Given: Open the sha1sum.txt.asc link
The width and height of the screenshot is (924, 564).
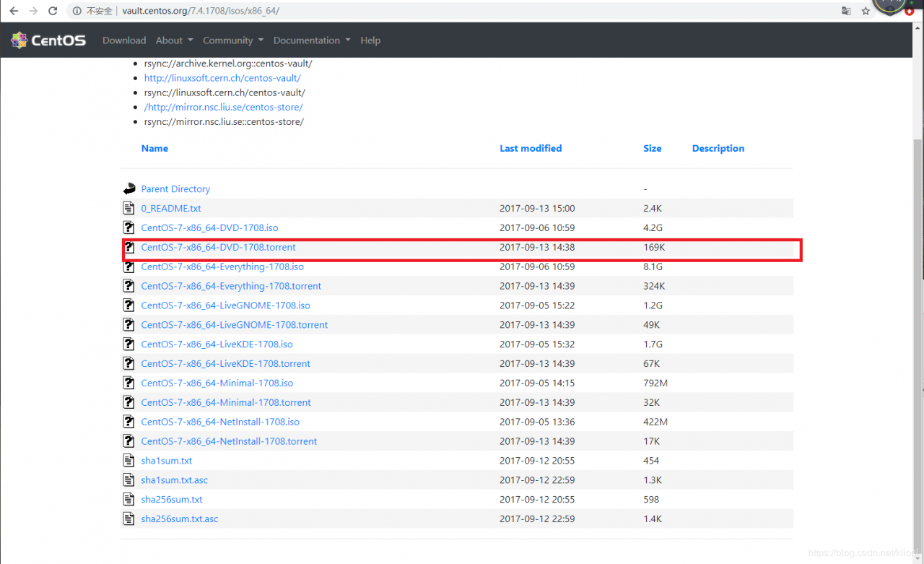Looking at the screenshot, I should 175,480.
